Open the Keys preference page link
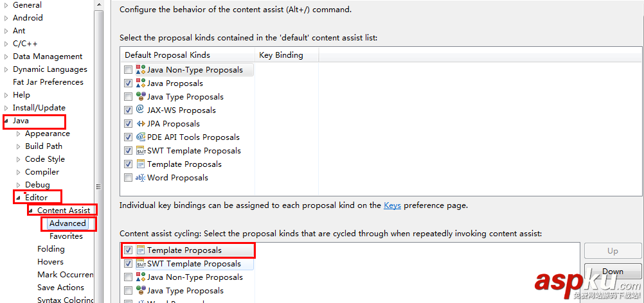The width and height of the screenshot is (644, 303). click(x=392, y=205)
